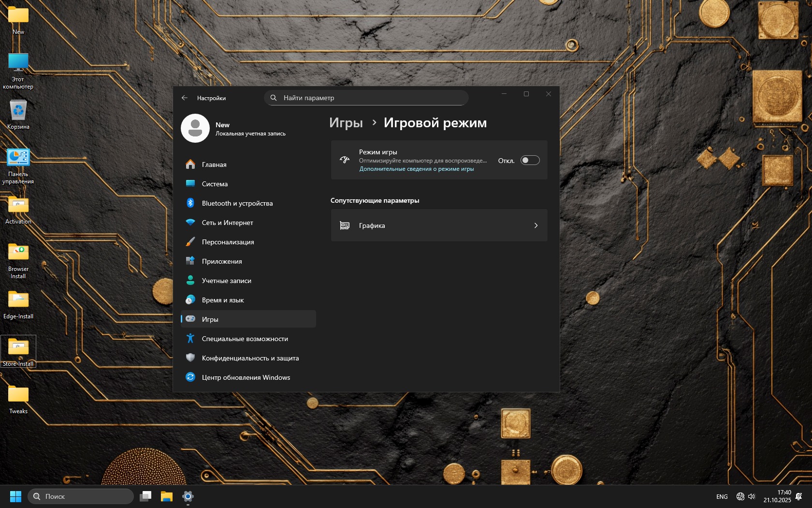Click the Windows Start button
This screenshot has height=508, width=812.
coord(15,496)
